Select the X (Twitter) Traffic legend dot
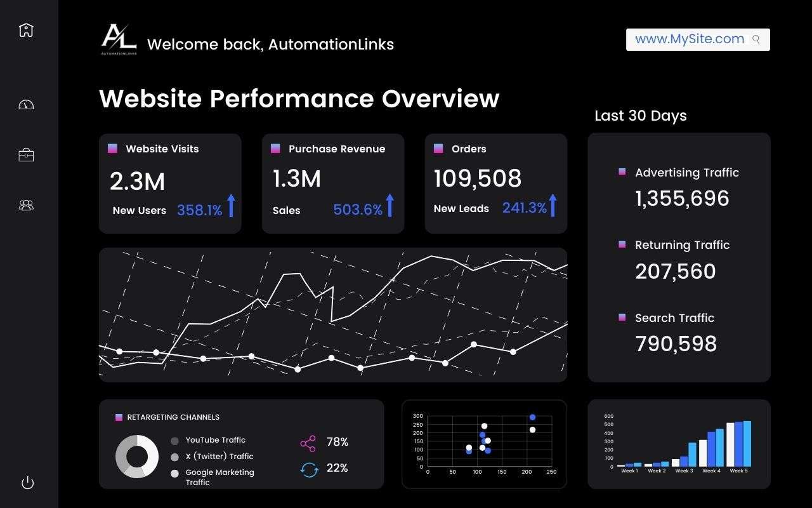The image size is (812, 508). click(175, 457)
